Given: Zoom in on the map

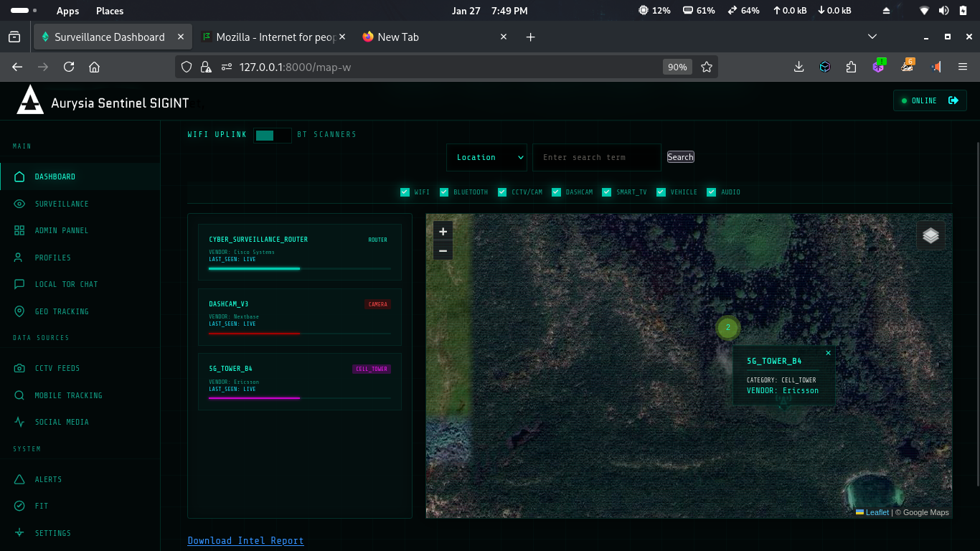Looking at the screenshot, I should click(443, 231).
